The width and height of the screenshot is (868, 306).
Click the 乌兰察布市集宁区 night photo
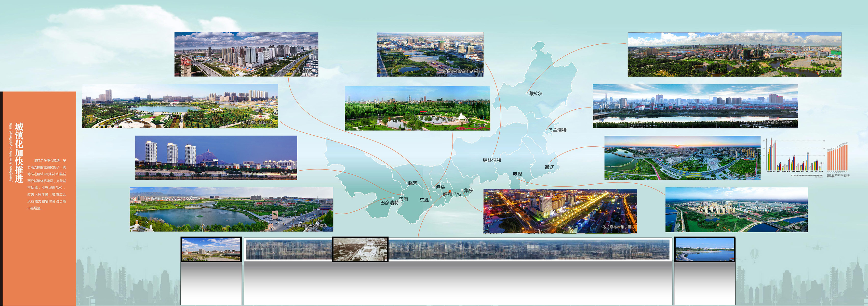pos(560,211)
